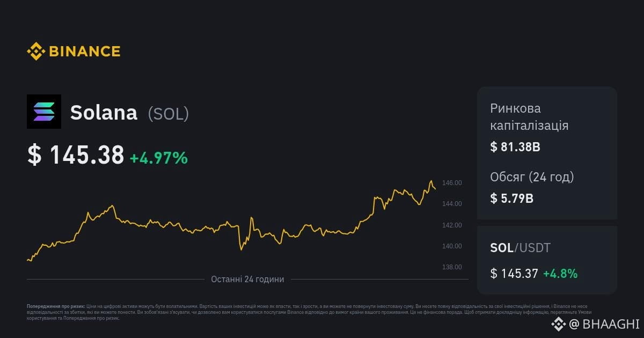Select the $ 5.79B volume value
Viewport: 644px width, 338px height.
(512, 199)
